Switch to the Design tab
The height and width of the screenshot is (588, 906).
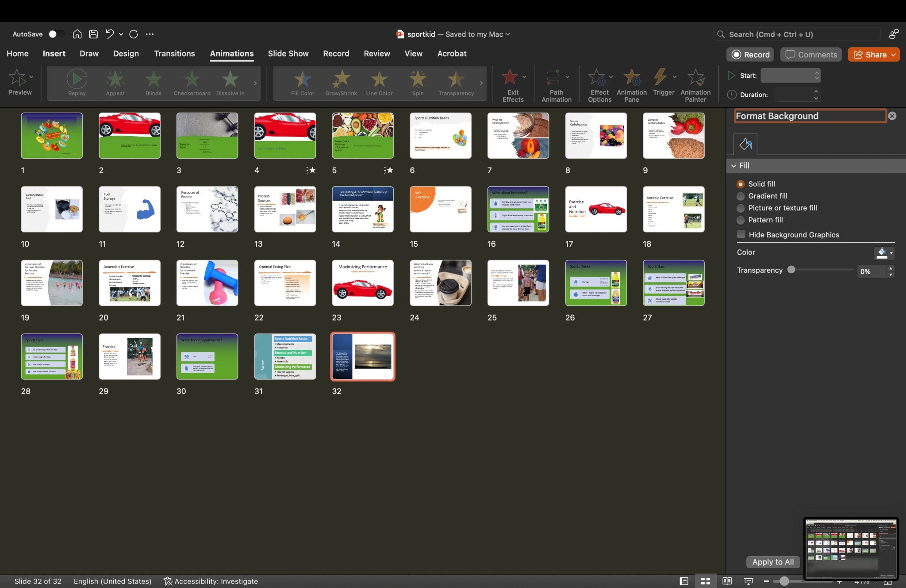126,53
